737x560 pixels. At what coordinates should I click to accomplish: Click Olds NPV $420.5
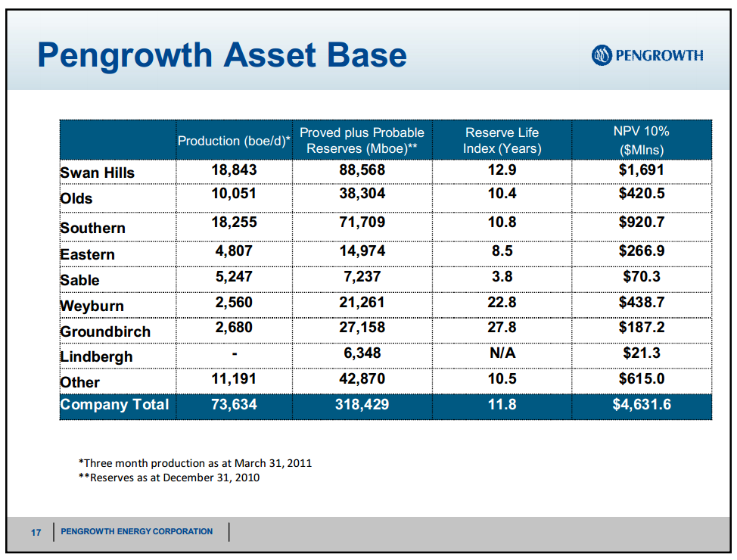pos(642,193)
